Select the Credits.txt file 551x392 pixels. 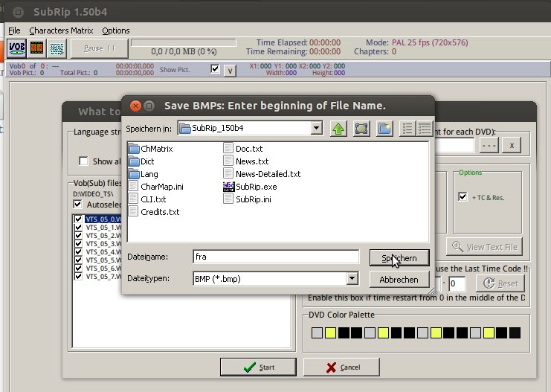(x=154, y=212)
